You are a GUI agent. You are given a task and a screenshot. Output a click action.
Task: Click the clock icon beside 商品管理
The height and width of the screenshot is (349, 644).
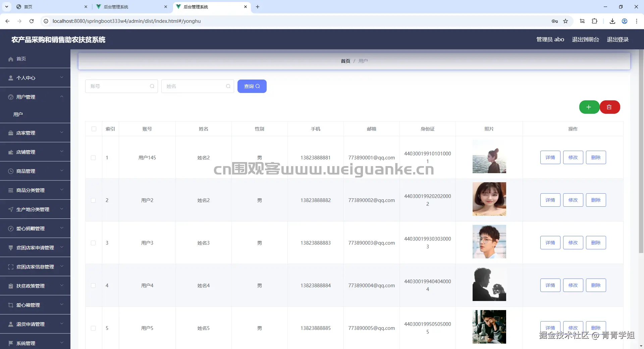point(11,171)
